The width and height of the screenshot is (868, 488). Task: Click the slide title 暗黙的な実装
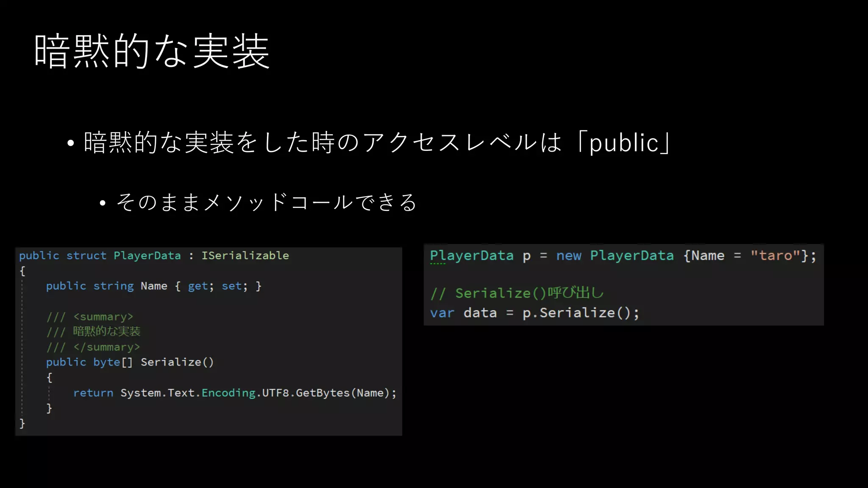click(152, 52)
